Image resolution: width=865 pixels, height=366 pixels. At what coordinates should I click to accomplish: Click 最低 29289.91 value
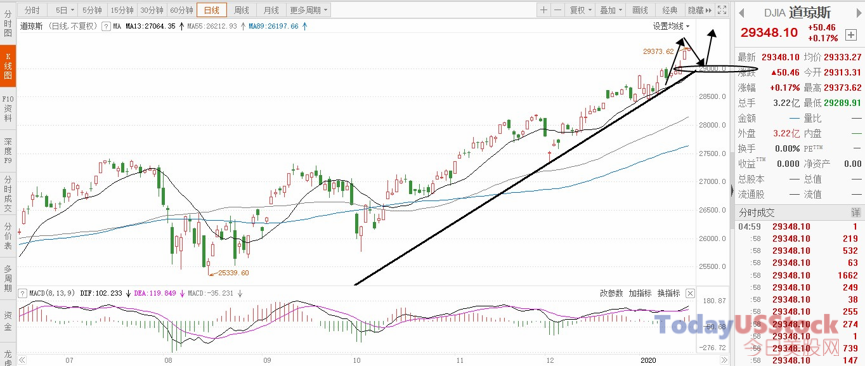[x=841, y=102]
